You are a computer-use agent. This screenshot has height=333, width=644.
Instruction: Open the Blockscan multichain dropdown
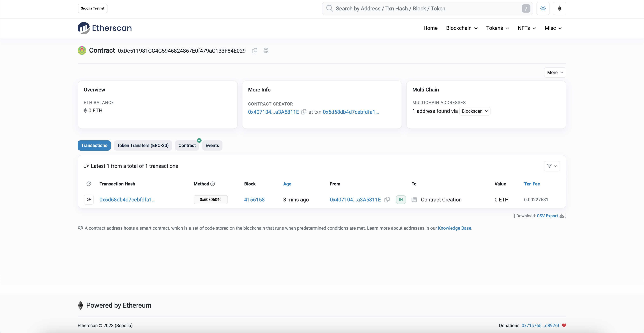(x=475, y=111)
